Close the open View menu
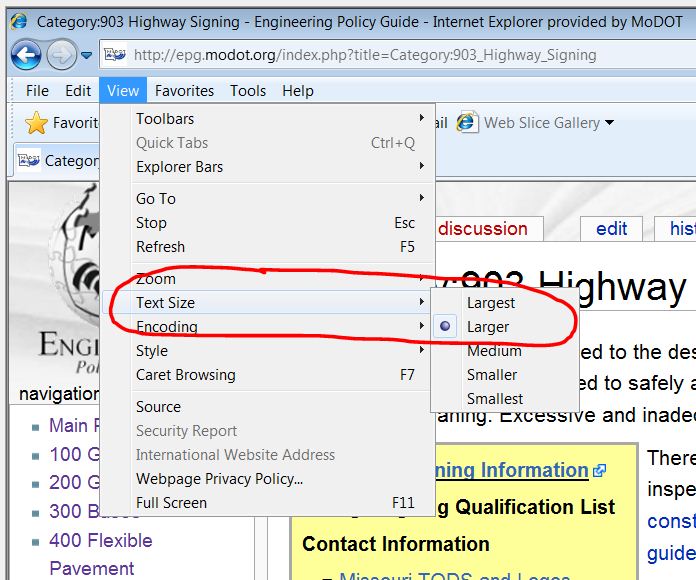 pyautogui.click(x=123, y=91)
